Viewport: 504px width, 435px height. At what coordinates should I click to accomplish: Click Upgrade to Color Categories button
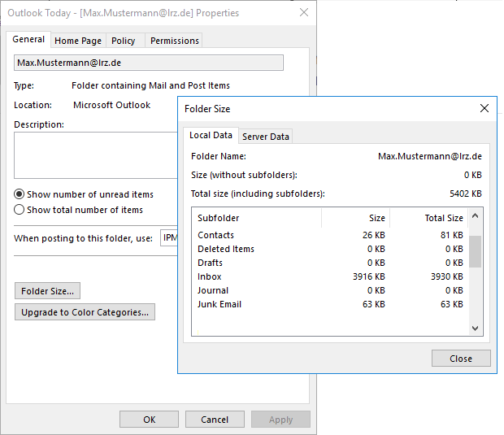[x=85, y=312]
